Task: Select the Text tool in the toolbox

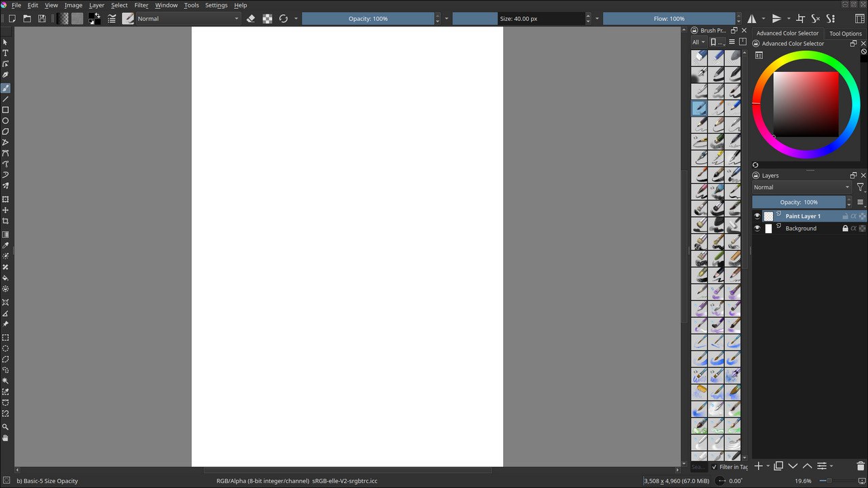Action: click(5, 53)
